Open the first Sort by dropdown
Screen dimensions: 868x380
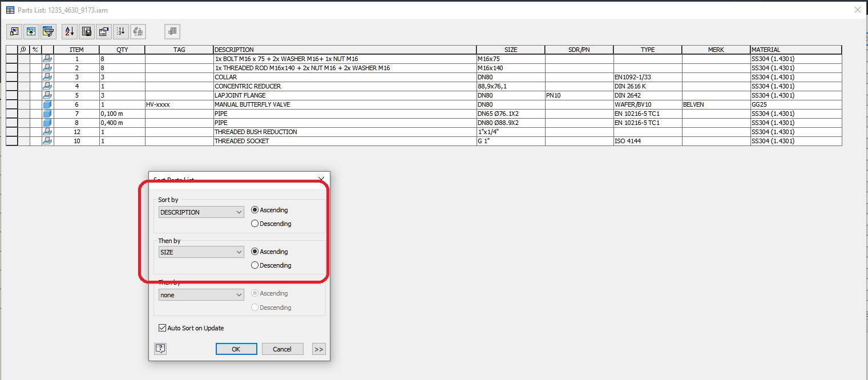click(201, 212)
